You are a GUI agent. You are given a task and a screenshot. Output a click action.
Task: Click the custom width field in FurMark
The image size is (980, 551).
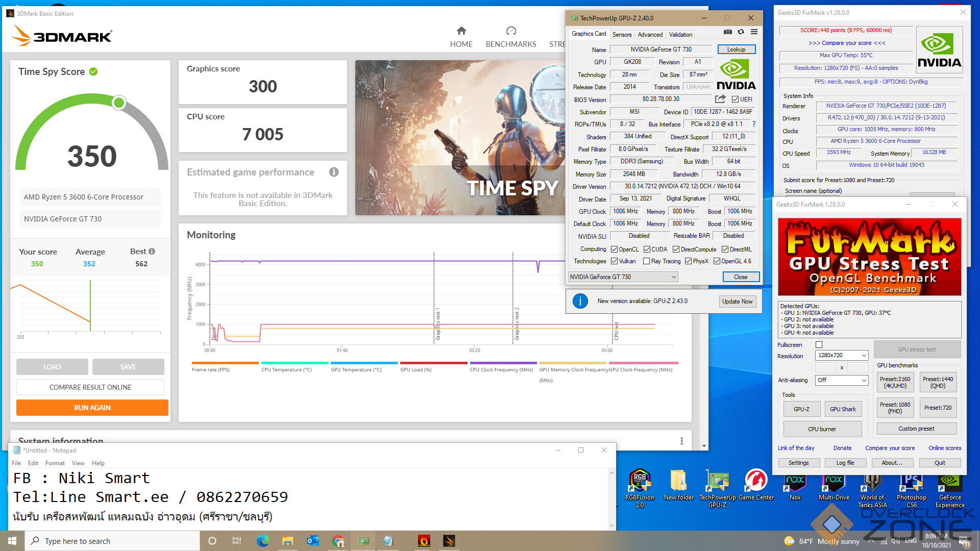pyautogui.click(x=825, y=367)
